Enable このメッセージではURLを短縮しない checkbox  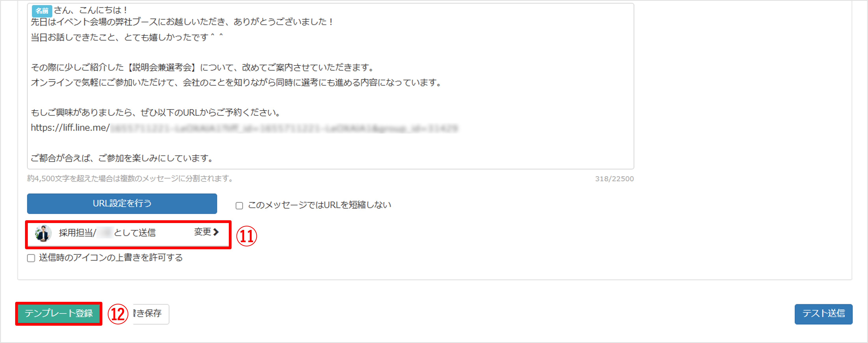(239, 205)
